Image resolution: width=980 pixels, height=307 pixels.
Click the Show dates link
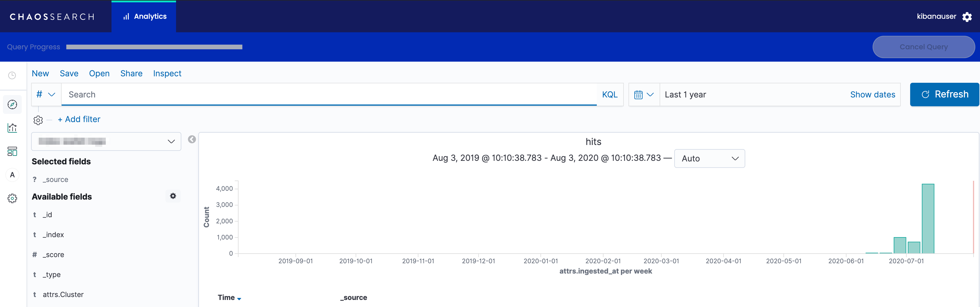872,95
